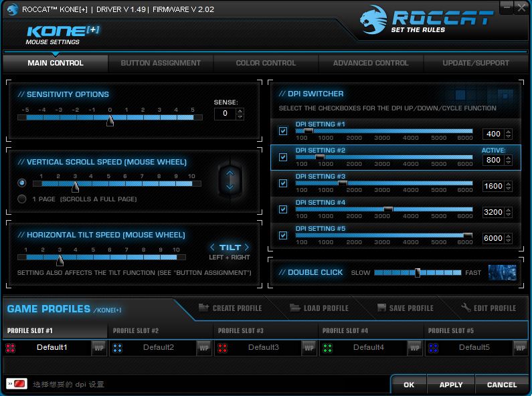Click the Default1 profile color dots icon
532x396 pixels.
[x=11, y=348]
